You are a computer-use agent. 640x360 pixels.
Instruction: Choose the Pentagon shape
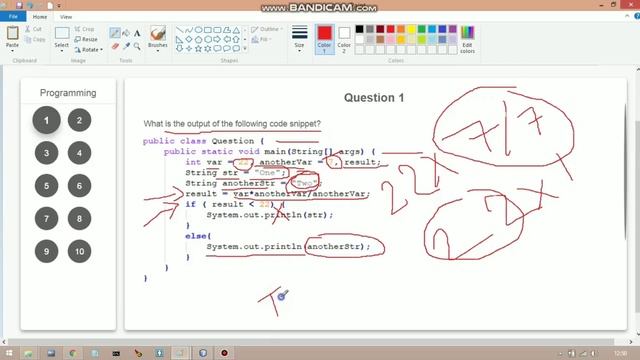pyautogui.click(x=198, y=39)
